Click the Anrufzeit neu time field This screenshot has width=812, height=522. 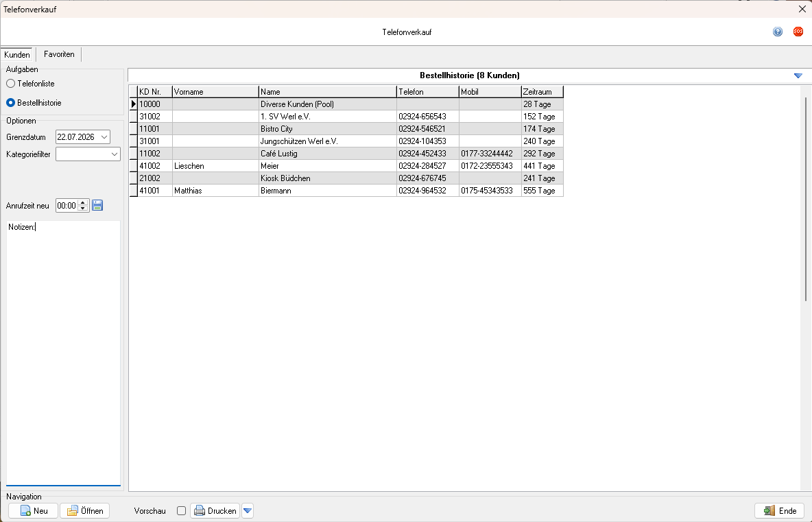[67, 206]
